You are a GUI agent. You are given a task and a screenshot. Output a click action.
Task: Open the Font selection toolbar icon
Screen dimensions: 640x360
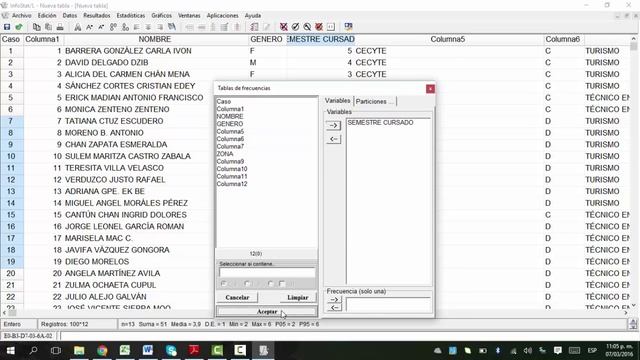pos(78,27)
